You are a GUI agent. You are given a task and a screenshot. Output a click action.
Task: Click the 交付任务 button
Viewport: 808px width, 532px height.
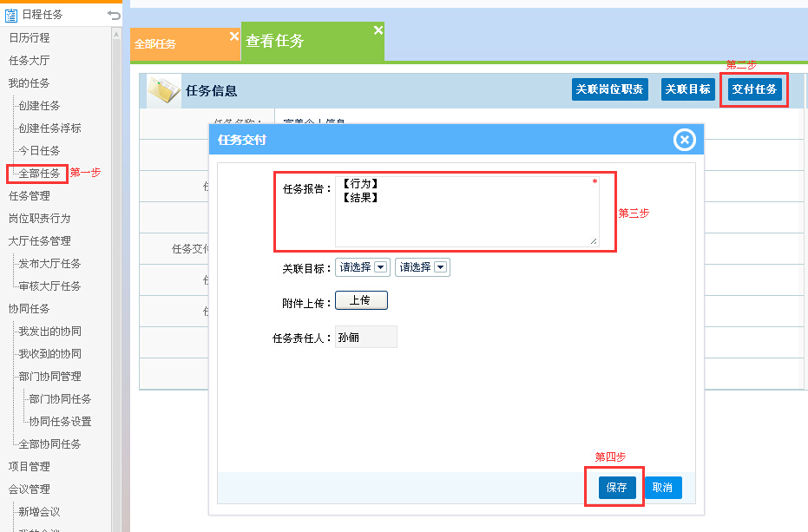click(x=754, y=89)
